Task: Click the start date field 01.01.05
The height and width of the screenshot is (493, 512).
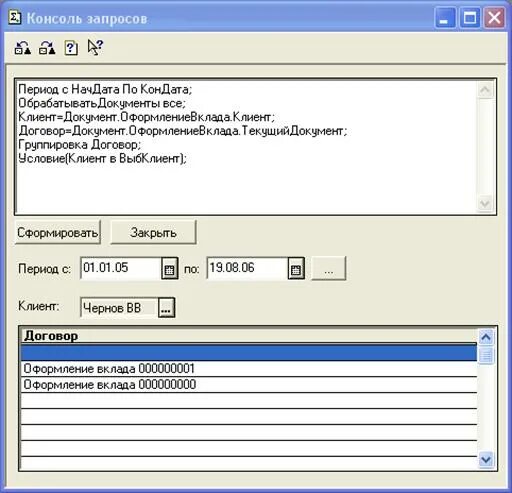Action: [121, 268]
